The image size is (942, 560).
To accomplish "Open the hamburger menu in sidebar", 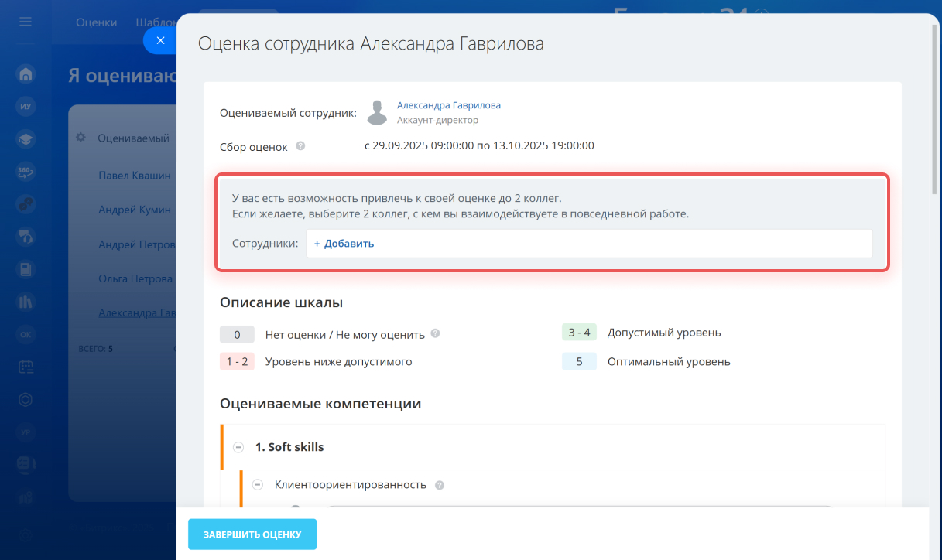I will pos(26,22).
